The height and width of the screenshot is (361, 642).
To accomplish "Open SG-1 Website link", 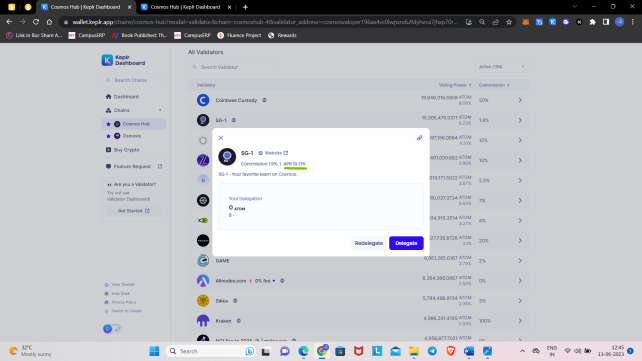I will pos(276,153).
